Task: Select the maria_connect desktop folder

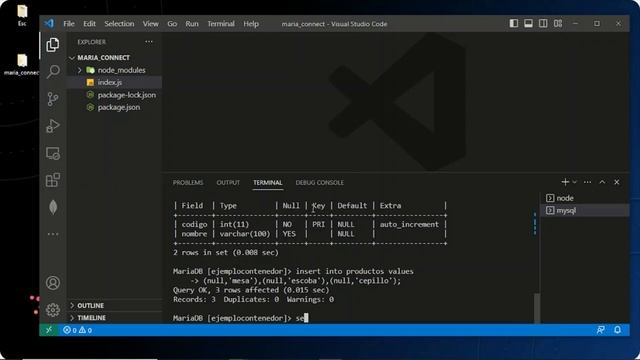Action: pyautogui.click(x=22, y=65)
